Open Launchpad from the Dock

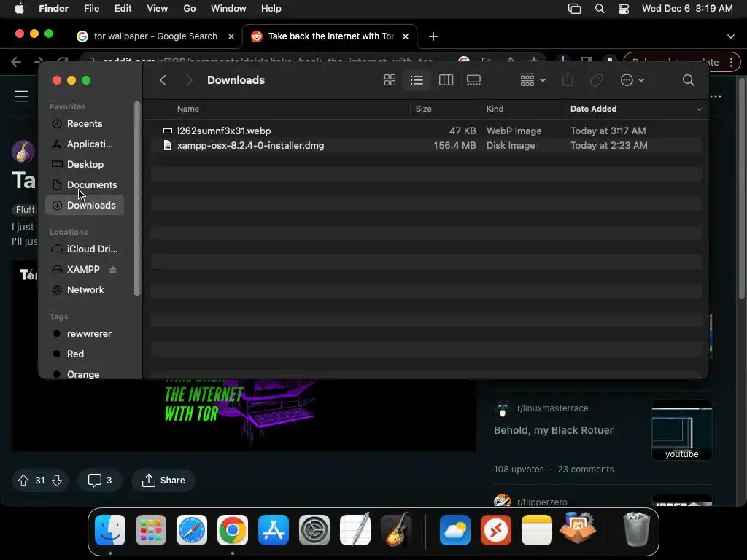pos(151,530)
